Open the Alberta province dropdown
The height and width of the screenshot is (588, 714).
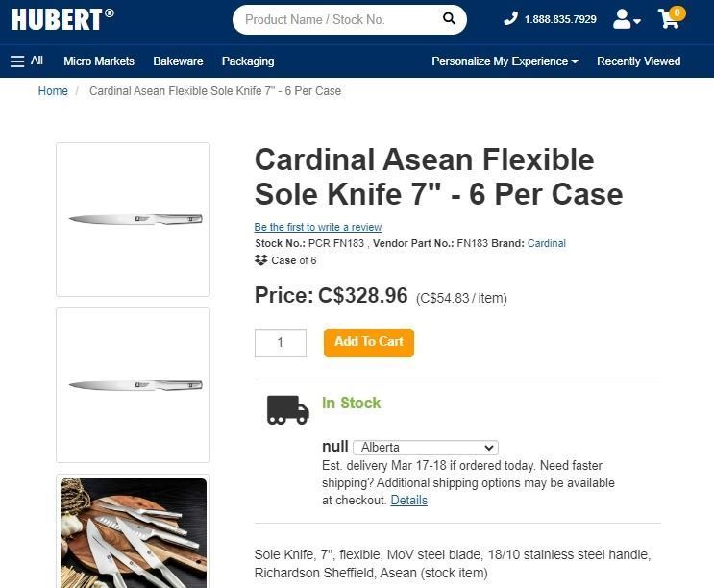tap(425, 448)
